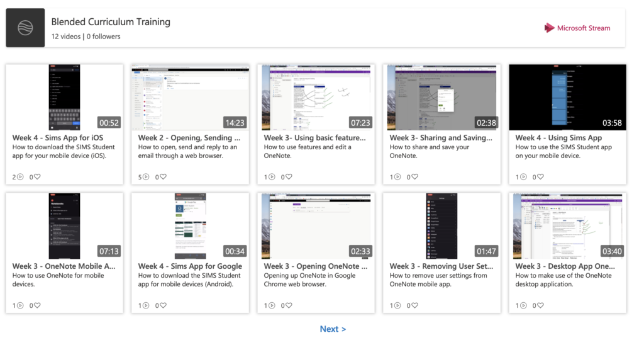Open the Week 4 - Using Sims App thumbnail
644x340 pixels.
568,97
